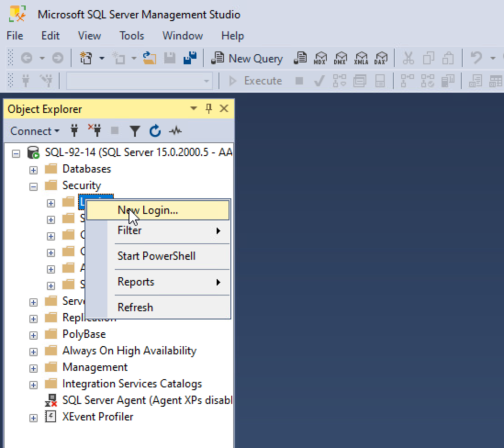Click the Save All toolbar icon
Screen dimensions: 504x448
(190, 58)
